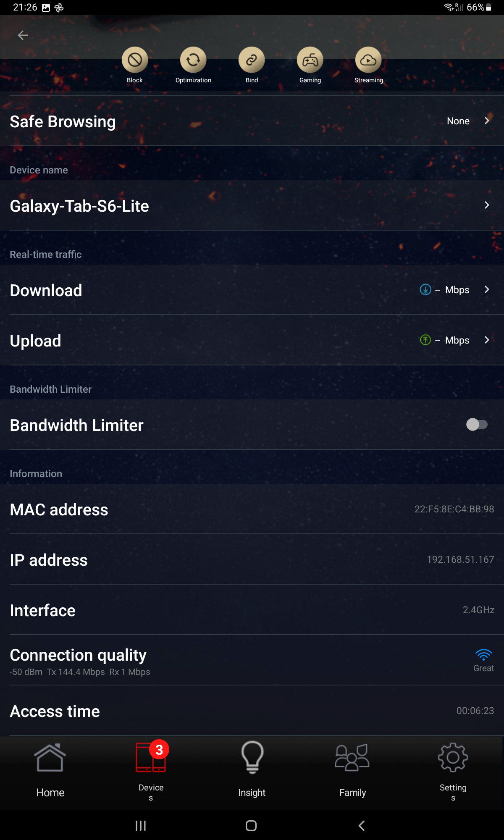Open device name Galaxy-Tab-S6-Lite chevron
The image size is (504, 840).
(x=487, y=205)
